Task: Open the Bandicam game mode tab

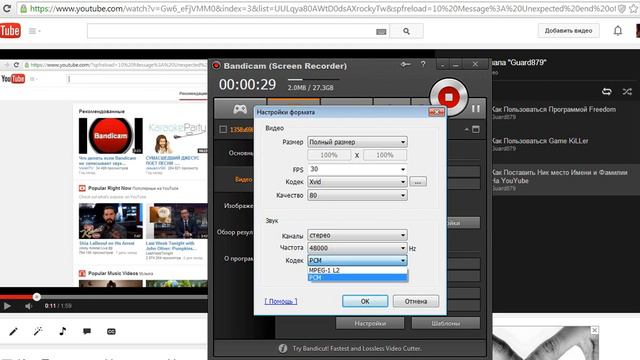Action: point(240,109)
